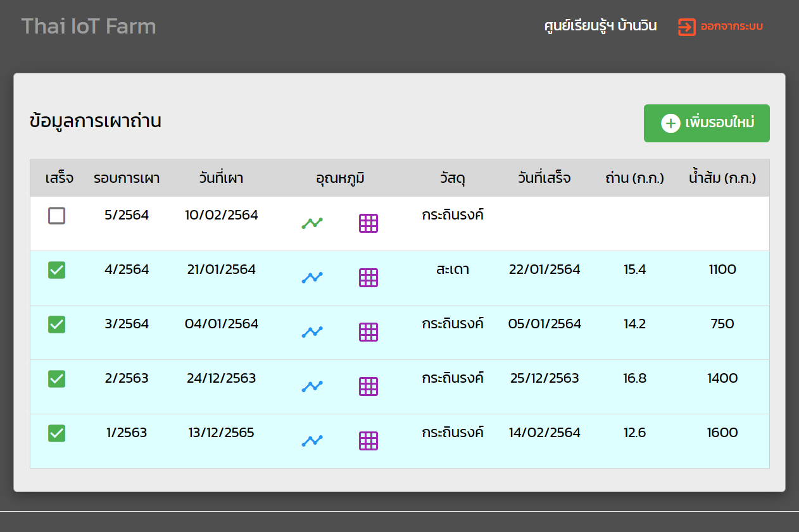Click finish date 22/01/2564
The width and height of the screenshot is (799, 532).
coord(544,269)
